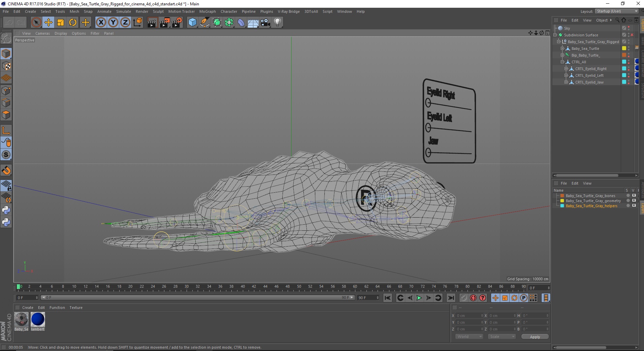The width and height of the screenshot is (644, 351).
Task: Add a light object via bulb icon
Action: click(277, 23)
